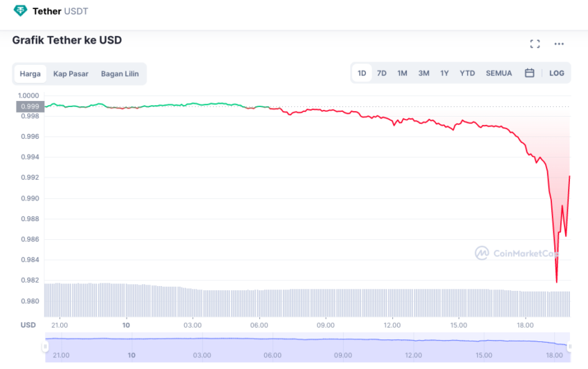Set chart range to YTD
Screen dimensions: 588x369
[x=467, y=73]
